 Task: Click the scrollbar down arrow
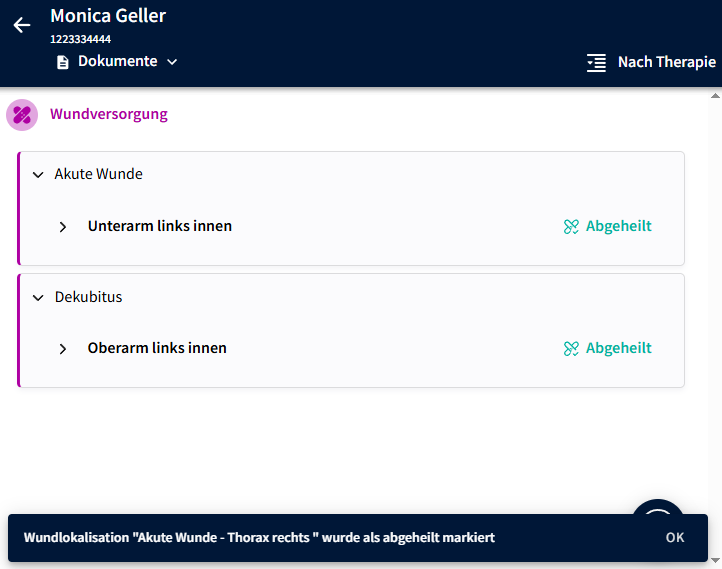coord(715,561)
